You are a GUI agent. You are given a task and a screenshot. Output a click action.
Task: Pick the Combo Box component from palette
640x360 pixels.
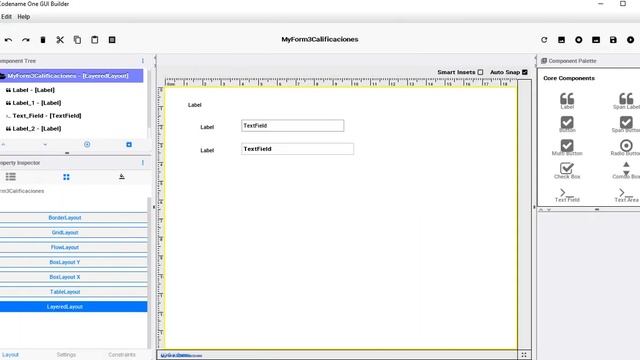(x=626, y=170)
